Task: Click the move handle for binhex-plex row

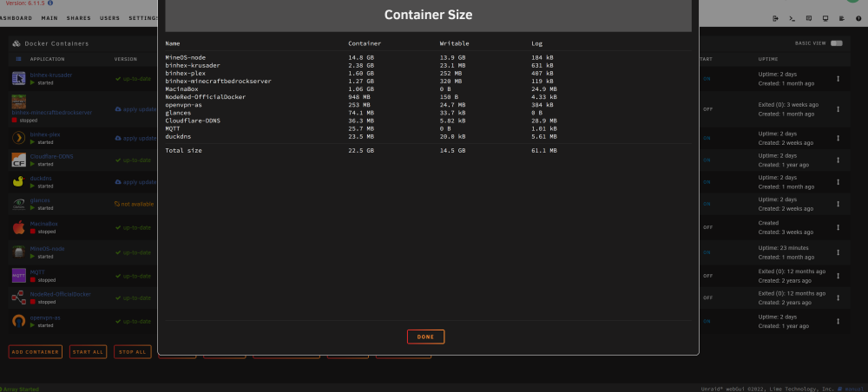Action: (x=838, y=138)
